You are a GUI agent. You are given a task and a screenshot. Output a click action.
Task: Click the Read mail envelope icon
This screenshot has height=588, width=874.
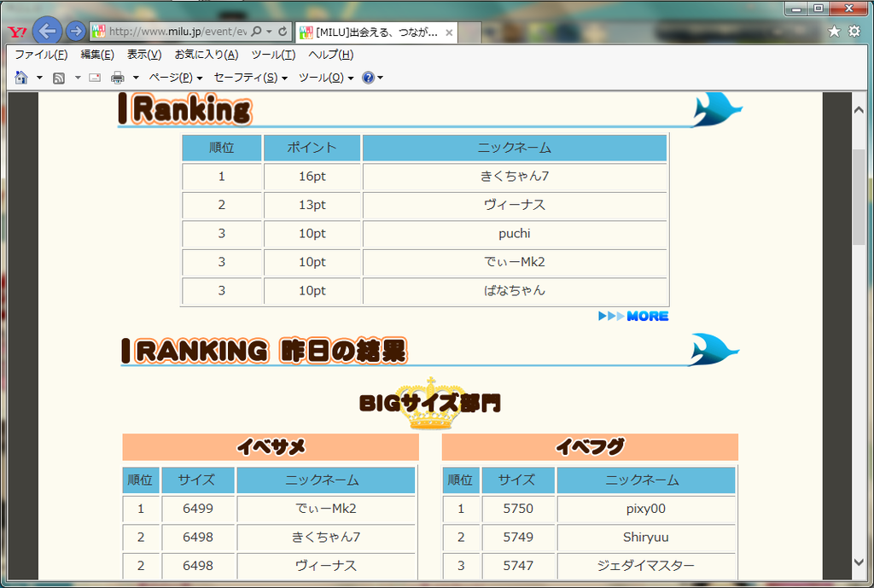(95, 78)
